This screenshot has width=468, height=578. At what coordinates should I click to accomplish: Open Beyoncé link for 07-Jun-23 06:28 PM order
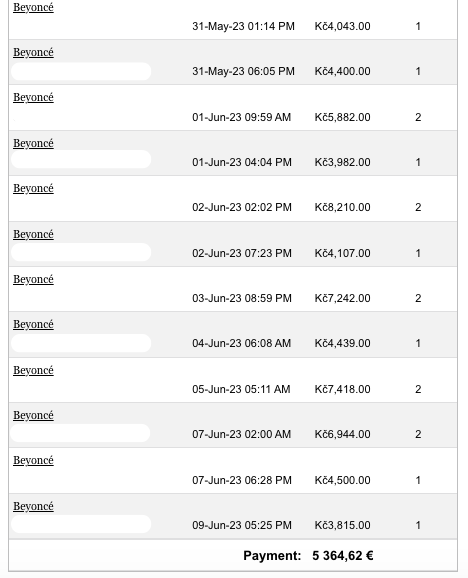[x=33, y=460]
